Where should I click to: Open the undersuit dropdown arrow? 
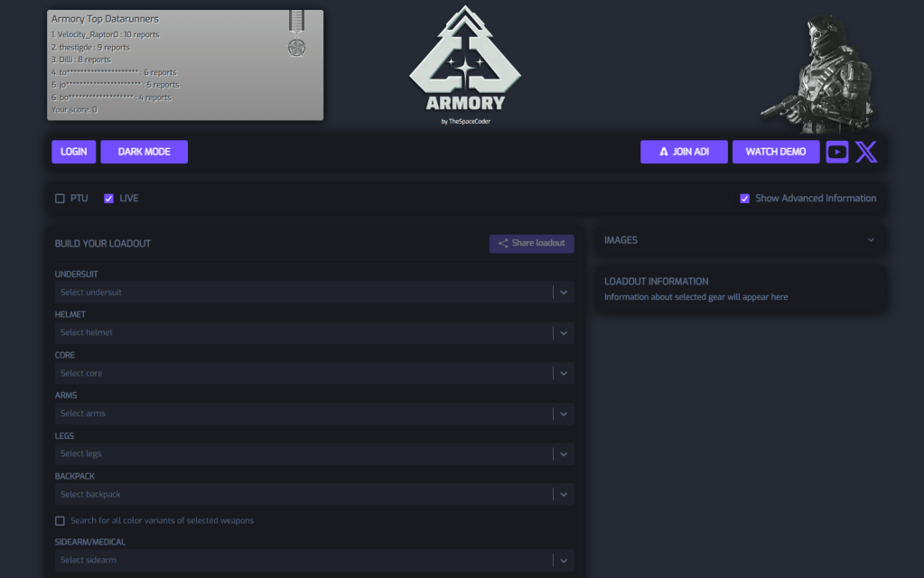pyautogui.click(x=564, y=293)
